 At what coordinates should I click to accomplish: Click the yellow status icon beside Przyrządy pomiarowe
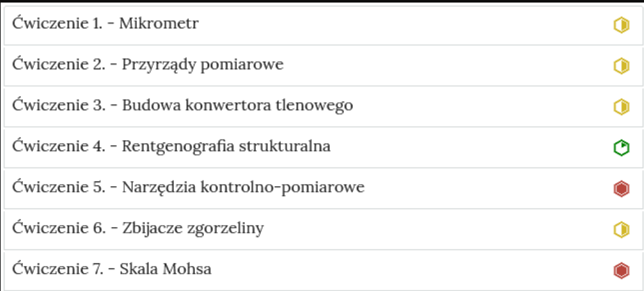coord(621,66)
